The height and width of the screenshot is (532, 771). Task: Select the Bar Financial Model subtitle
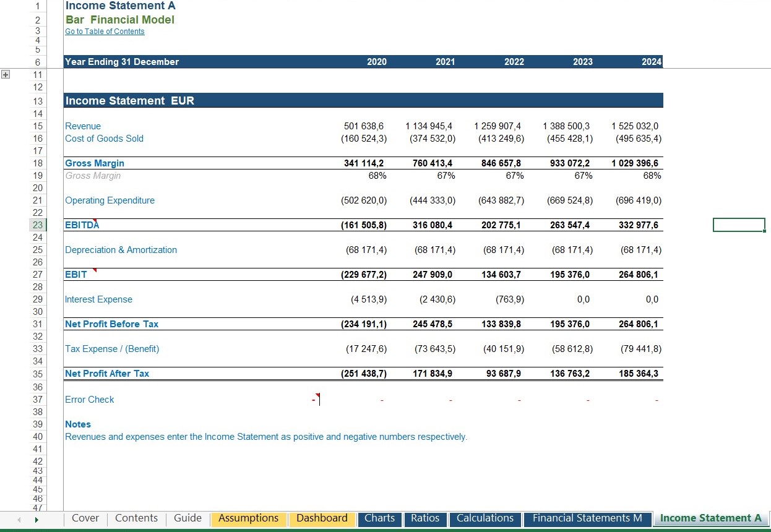click(x=120, y=20)
